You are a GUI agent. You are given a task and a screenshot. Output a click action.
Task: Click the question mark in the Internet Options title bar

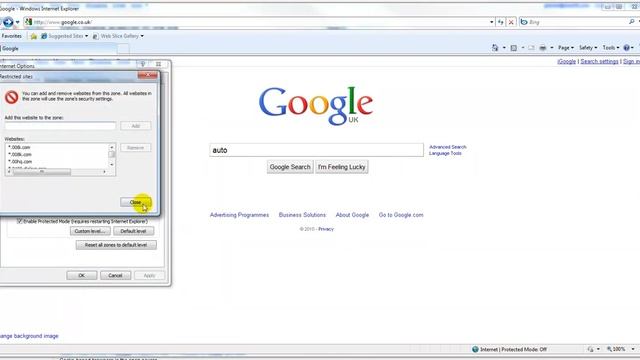pyautogui.click(x=143, y=64)
